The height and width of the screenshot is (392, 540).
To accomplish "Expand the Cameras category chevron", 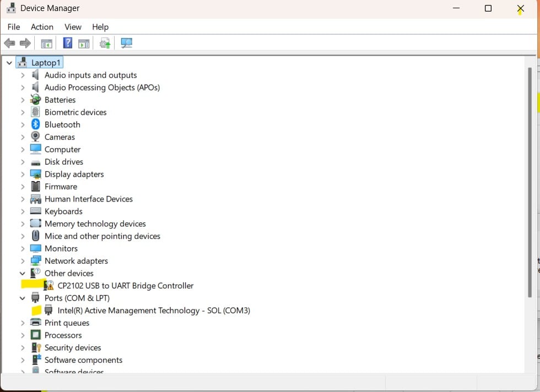I will point(23,137).
